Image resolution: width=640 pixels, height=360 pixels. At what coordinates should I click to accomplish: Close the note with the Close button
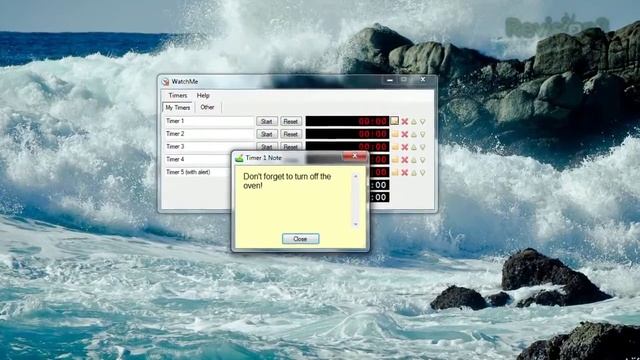(300, 239)
